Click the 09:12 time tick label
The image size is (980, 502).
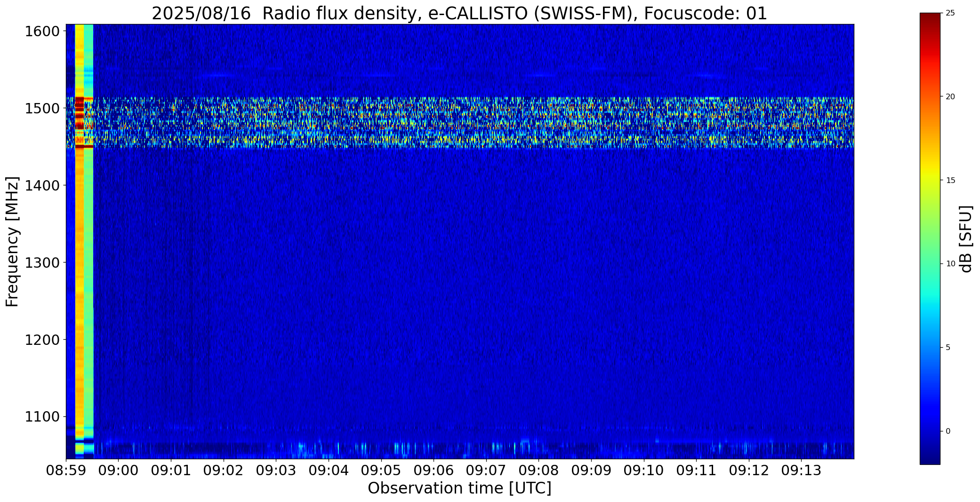click(749, 470)
